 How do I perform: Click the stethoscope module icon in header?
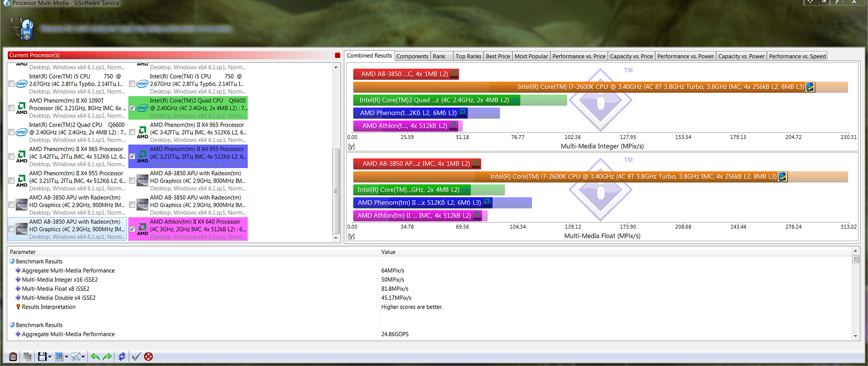[x=22, y=28]
